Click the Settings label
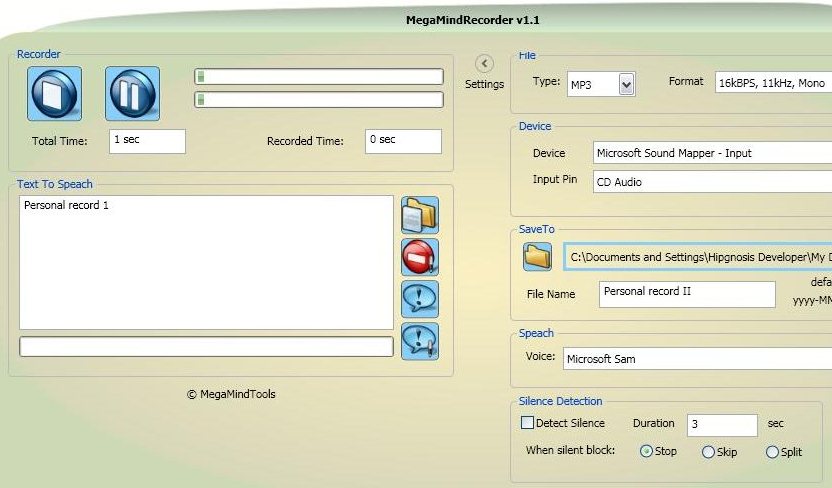This screenshot has height=488, width=832. click(x=484, y=84)
